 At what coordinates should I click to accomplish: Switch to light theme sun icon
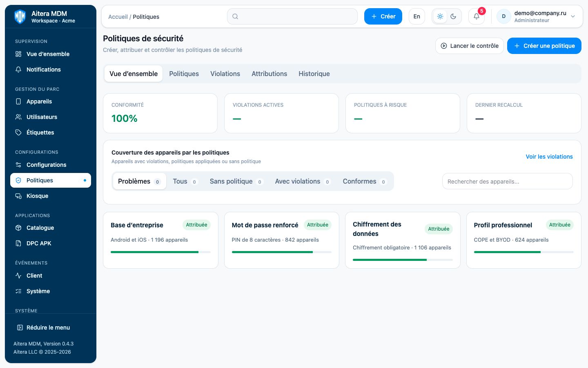pos(440,16)
